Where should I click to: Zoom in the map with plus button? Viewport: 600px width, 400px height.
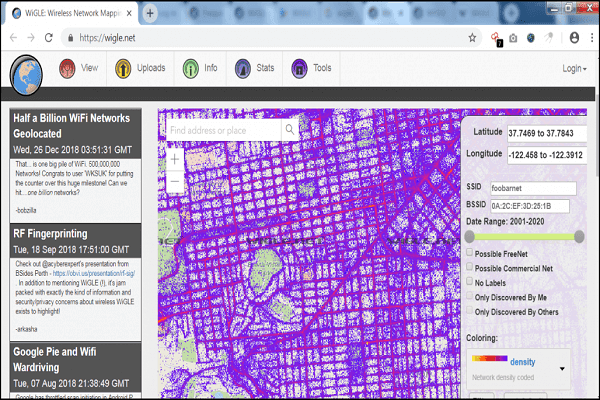[x=175, y=159]
